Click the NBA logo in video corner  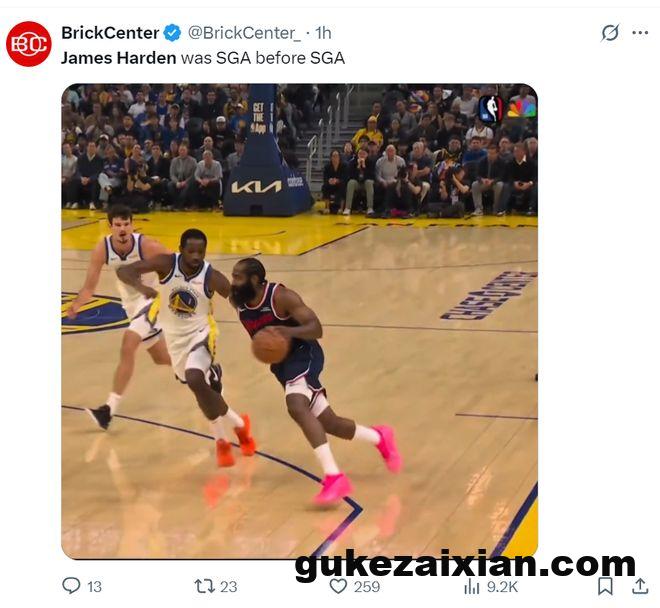(491, 109)
